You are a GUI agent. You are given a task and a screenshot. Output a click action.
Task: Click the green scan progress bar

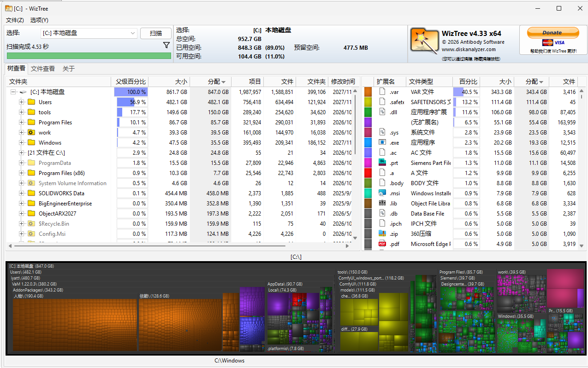[x=89, y=56]
